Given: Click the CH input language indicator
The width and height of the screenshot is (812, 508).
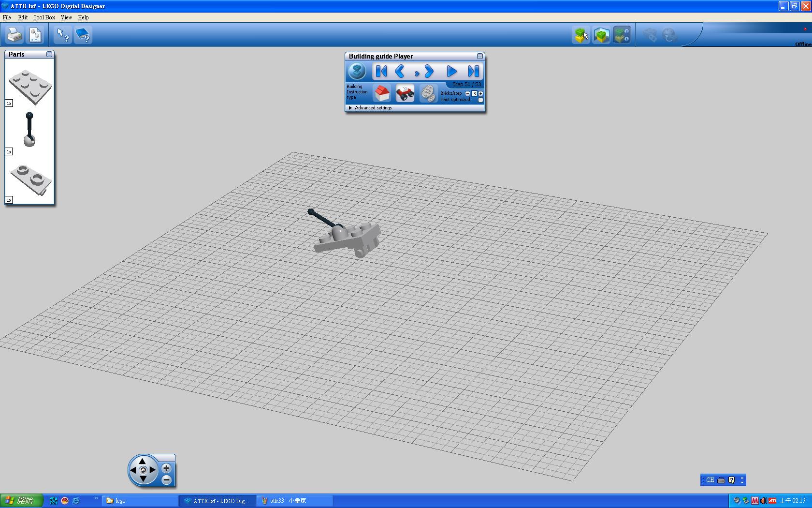Looking at the screenshot, I should click(710, 480).
